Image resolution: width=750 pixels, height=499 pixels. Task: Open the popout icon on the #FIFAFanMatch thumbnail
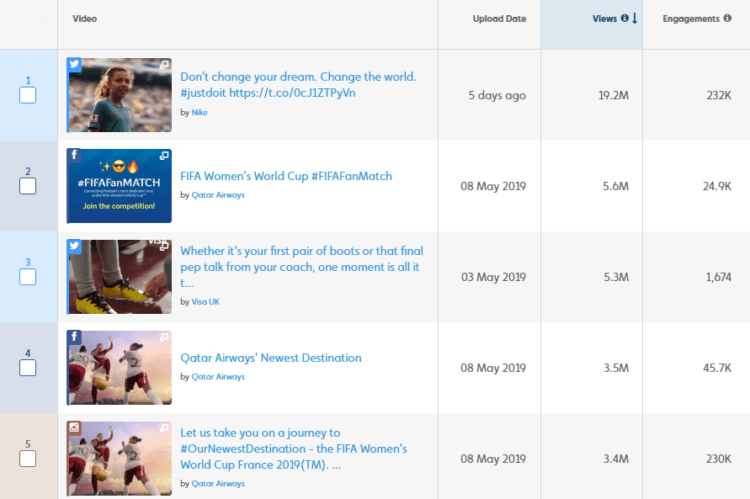[x=165, y=155]
